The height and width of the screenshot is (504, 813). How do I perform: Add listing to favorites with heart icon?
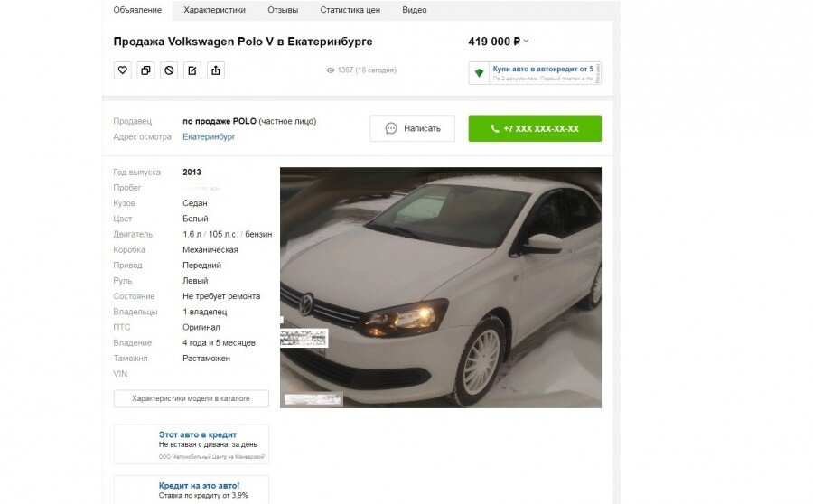click(122, 70)
